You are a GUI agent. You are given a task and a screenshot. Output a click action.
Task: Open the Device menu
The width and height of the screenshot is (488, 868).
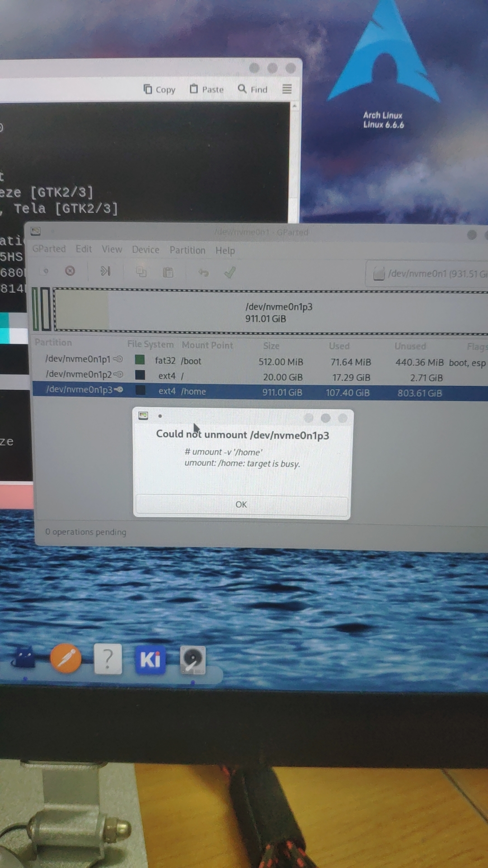(x=145, y=250)
